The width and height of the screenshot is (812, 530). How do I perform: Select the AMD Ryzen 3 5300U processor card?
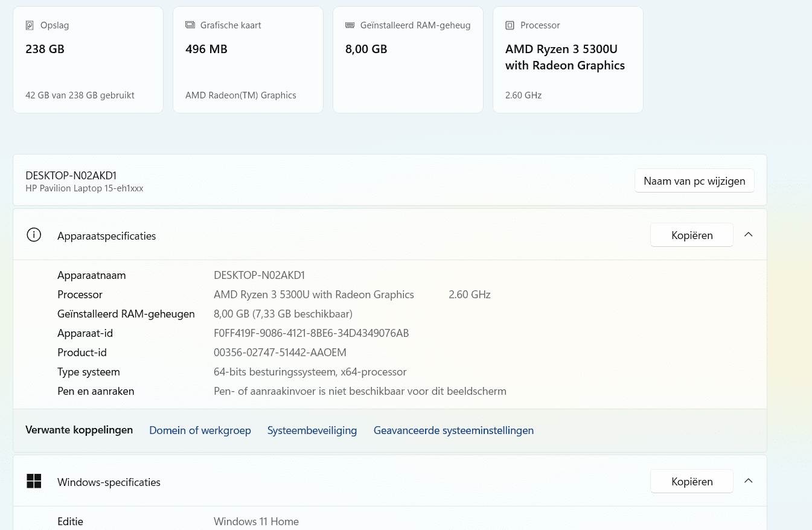568,60
